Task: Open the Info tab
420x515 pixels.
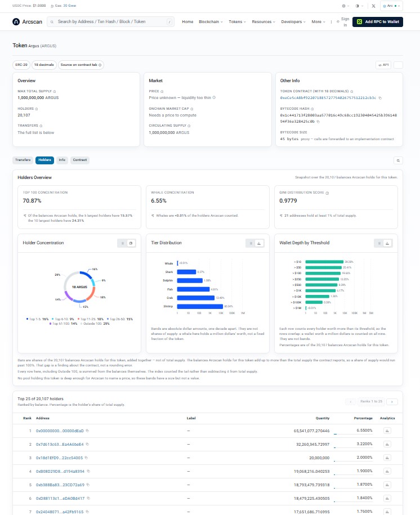Action: point(62,160)
